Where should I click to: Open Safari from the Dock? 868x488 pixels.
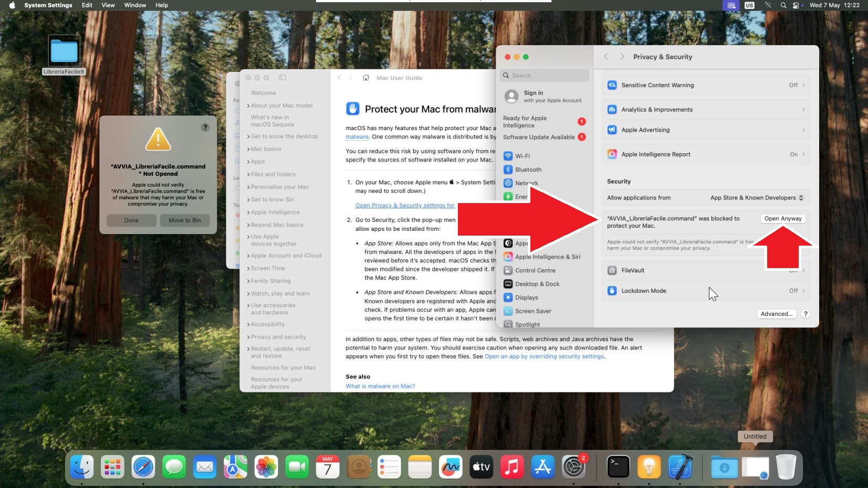[x=143, y=466]
